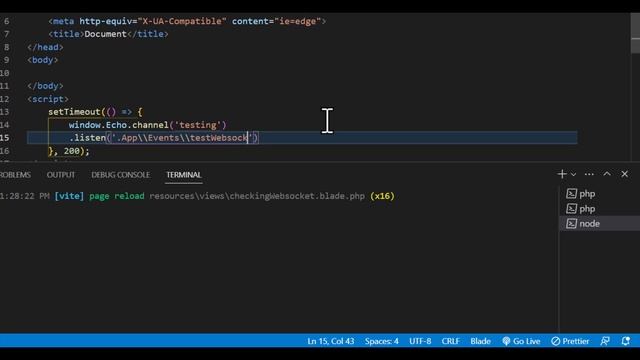Click Ln 15, Col 43 status entry
Screen dimensions: 640x360
[331, 341]
